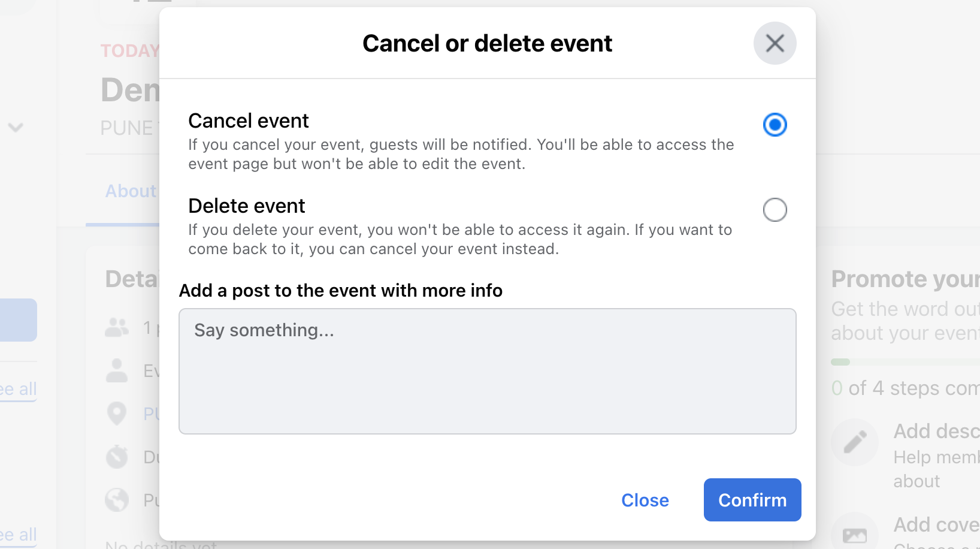Open the upper See all link
Viewport: 980px width, 549px height.
18,388
